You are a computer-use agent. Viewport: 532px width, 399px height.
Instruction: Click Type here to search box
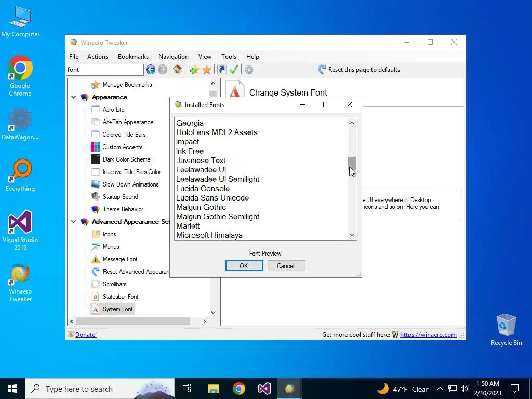point(100,389)
